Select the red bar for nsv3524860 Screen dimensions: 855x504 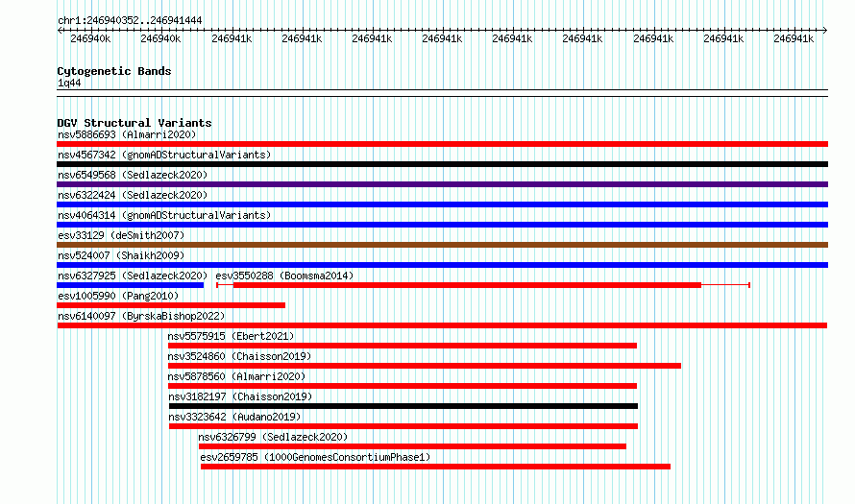pos(425,366)
